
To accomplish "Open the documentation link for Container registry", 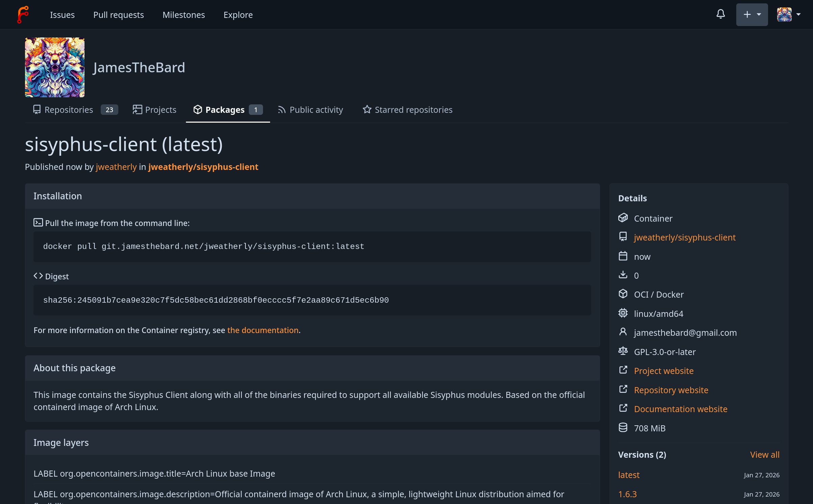I will point(263,330).
